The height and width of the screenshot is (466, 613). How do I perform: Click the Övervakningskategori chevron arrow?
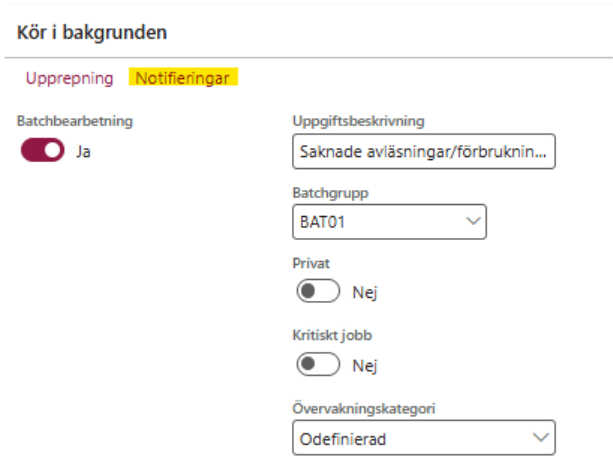[x=540, y=438]
